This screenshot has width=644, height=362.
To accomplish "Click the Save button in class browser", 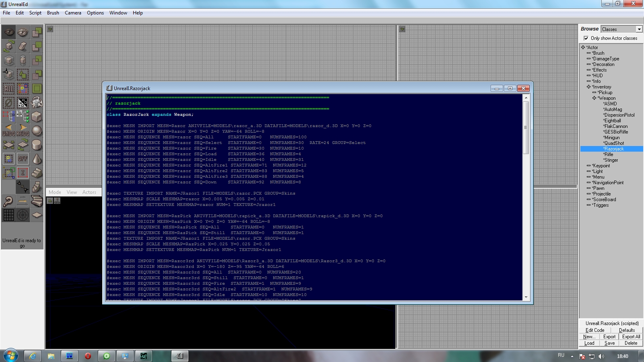I will tap(609, 343).
